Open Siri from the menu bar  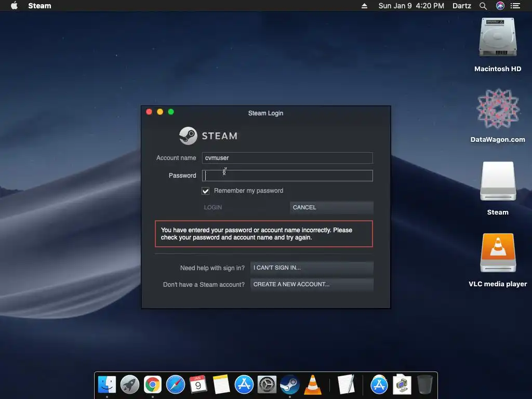pos(500,6)
